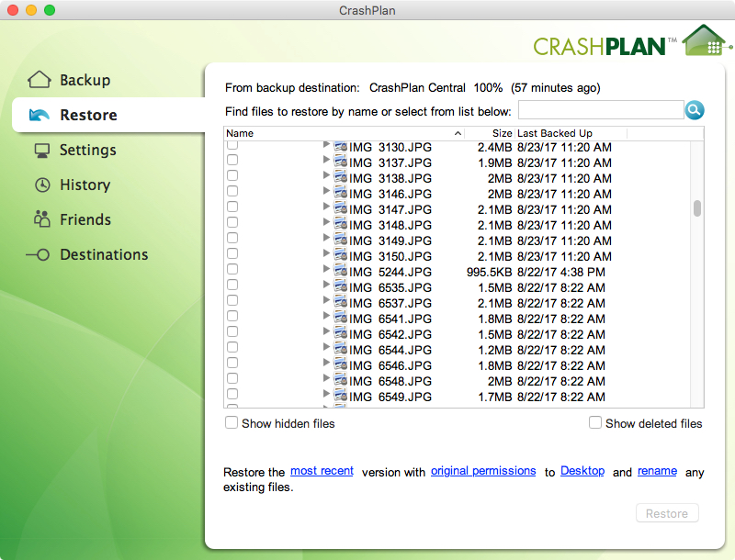Viewport: 735px width, 560px height.
Task: Tick the checkbox for IMG_6542.JPG
Action: point(232,331)
